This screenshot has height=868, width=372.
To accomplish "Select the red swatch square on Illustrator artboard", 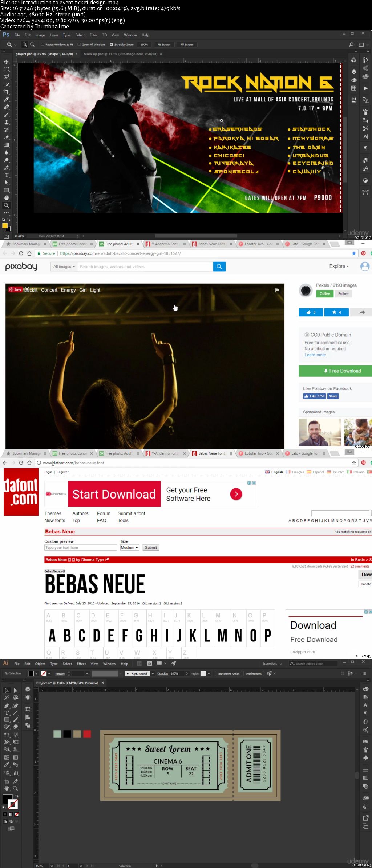I will coord(87,734).
